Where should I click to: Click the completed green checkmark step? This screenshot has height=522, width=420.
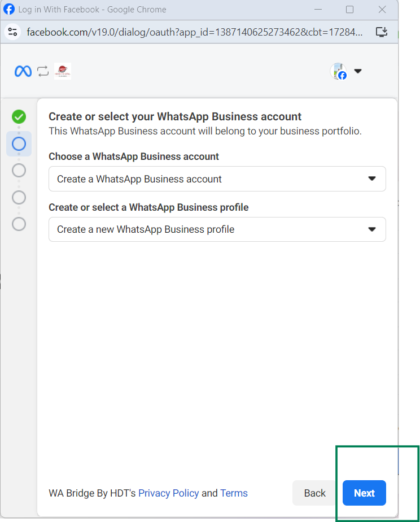(19, 117)
